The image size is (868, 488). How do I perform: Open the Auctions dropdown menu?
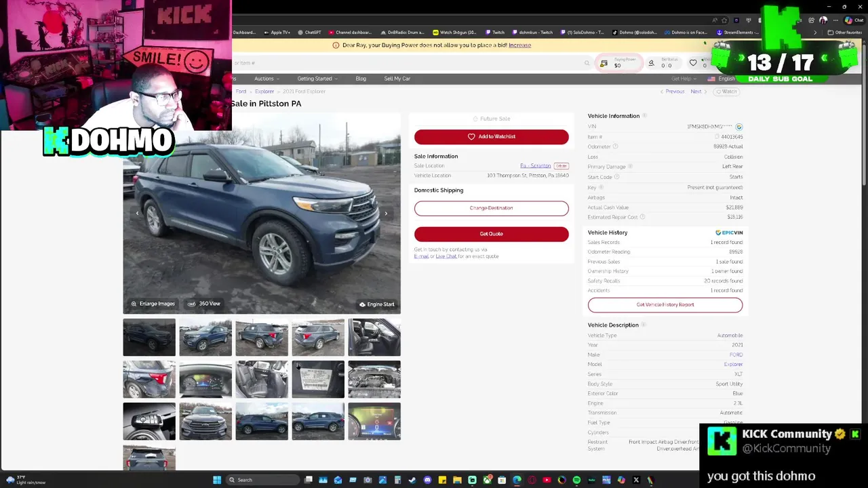click(x=266, y=79)
